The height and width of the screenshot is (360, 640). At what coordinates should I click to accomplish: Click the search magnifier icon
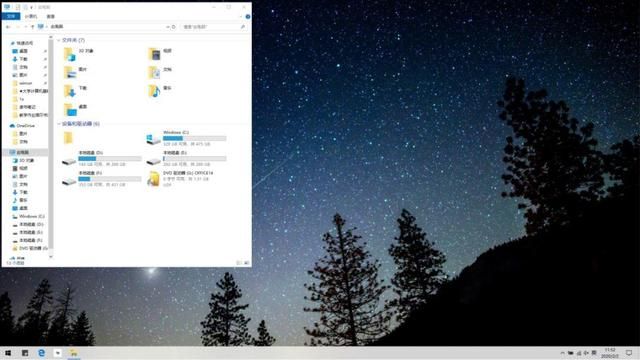(x=243, y=27)
